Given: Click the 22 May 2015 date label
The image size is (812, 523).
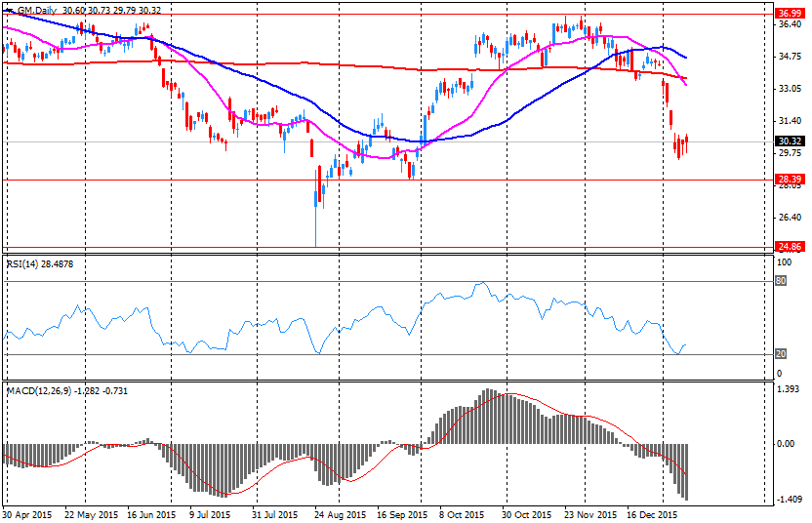Looking at the screenshot, I should pyautogui.click(x=91, y=515).
